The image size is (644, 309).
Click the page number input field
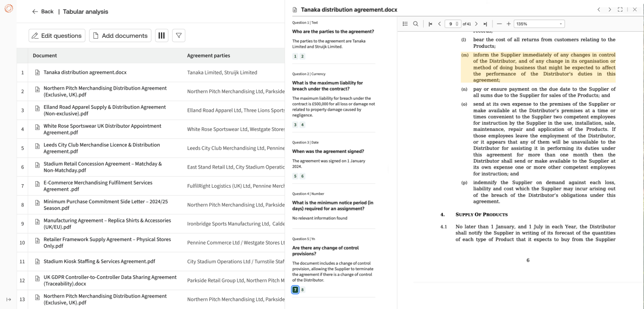point(451,24)
